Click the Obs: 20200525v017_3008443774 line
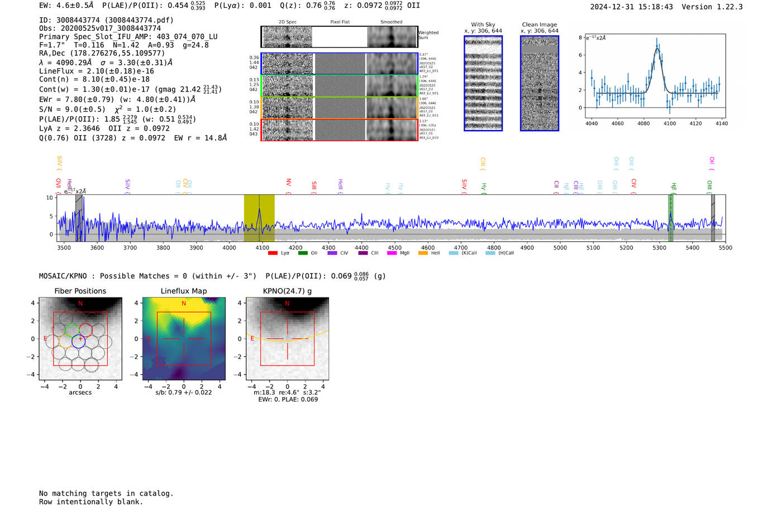The height and width of the screenshot is (532, 782). 100,28
